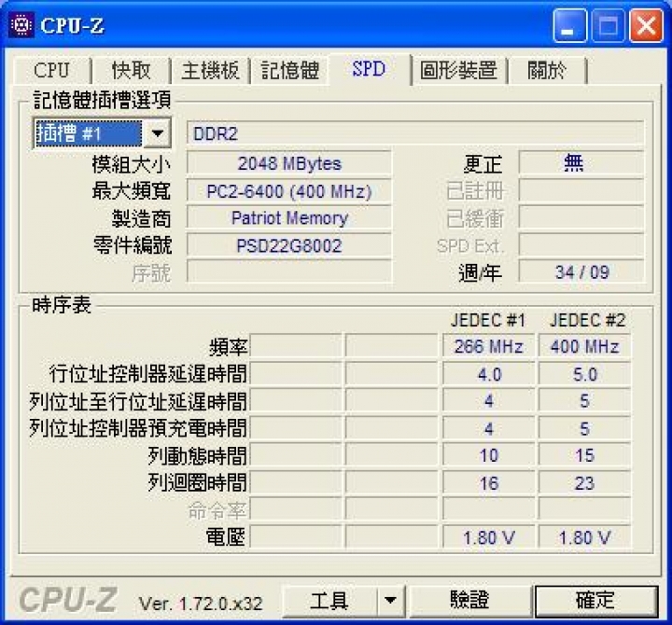Image resolution: width=672 pixels, height=625 pixels.
Task: Click the 5.0 CAS latency cell
Action: tap(584, 374)
